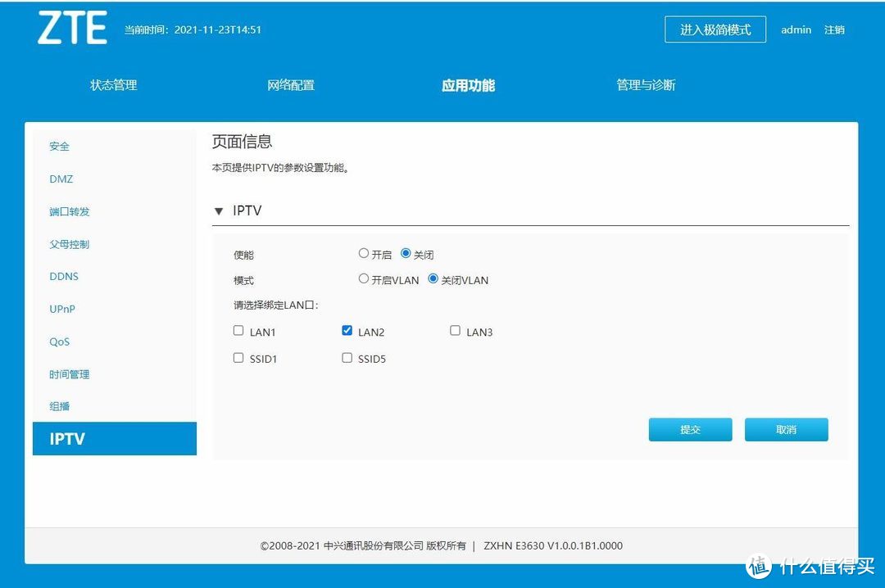
Task: Open the UPnP settings page
Action: pos(62,309)
